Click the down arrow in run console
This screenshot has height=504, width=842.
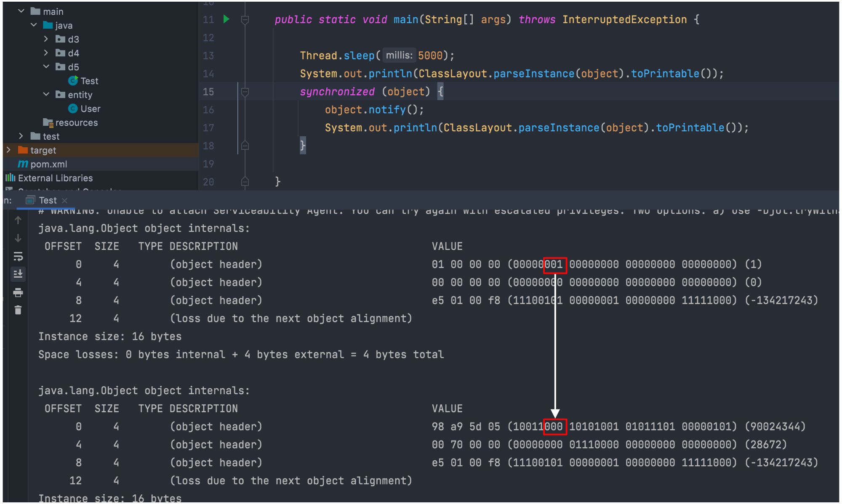click(18, 238)
